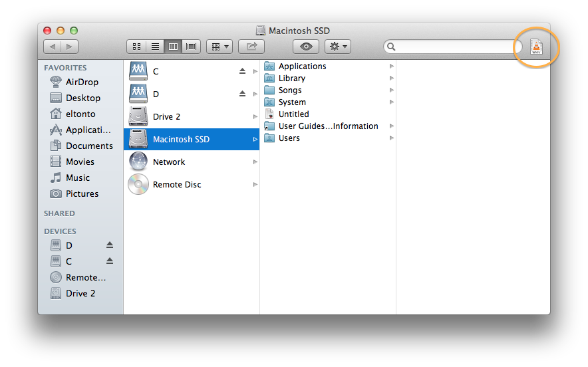The width and height of the screenshot is (588, 367).
Task: Expand the Songs folder arrow
Action: [x=392, y=90]
